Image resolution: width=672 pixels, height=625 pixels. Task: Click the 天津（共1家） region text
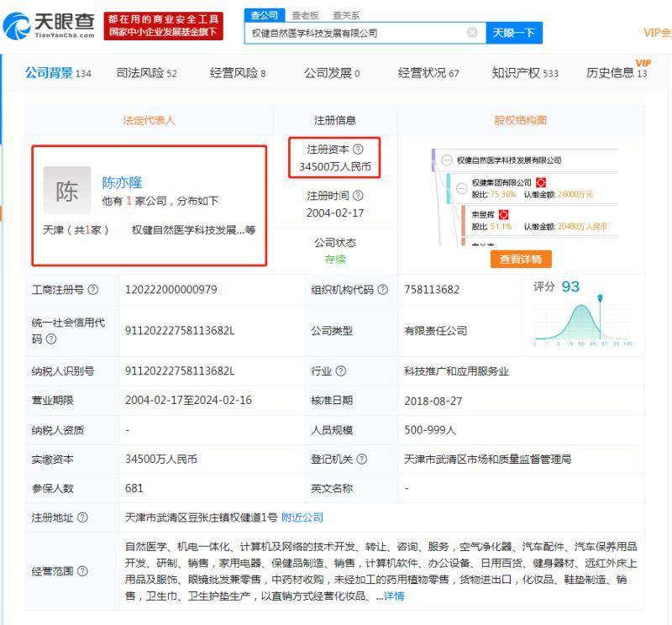click(76, 230)
